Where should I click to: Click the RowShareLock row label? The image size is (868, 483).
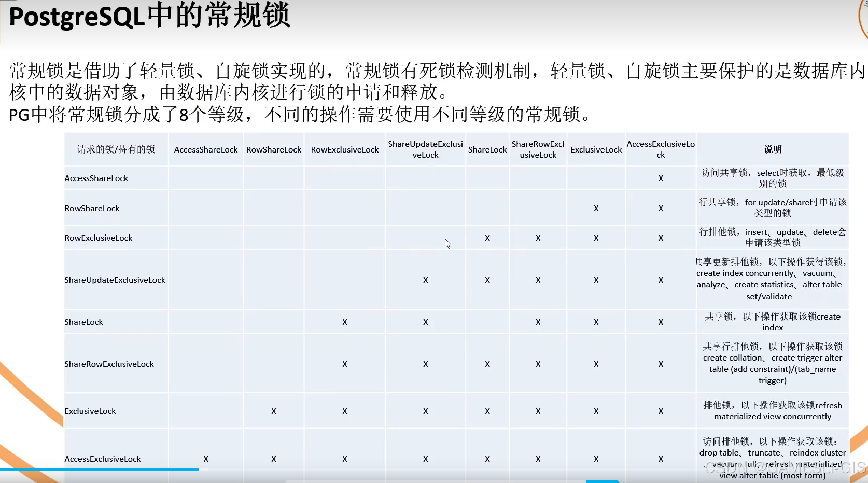[x=92, y=208]
